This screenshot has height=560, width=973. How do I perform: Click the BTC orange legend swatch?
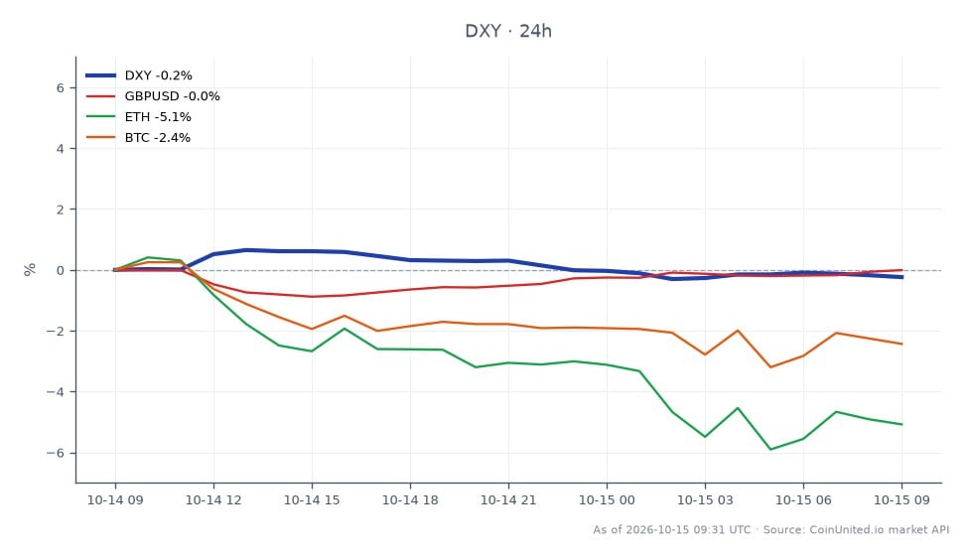(100, 137)
